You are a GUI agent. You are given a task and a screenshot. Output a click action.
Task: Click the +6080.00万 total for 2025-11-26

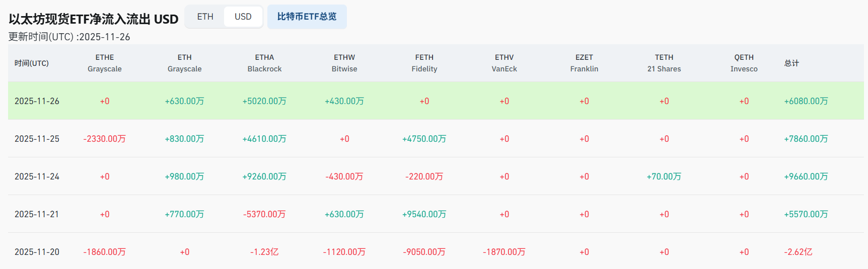806,101
